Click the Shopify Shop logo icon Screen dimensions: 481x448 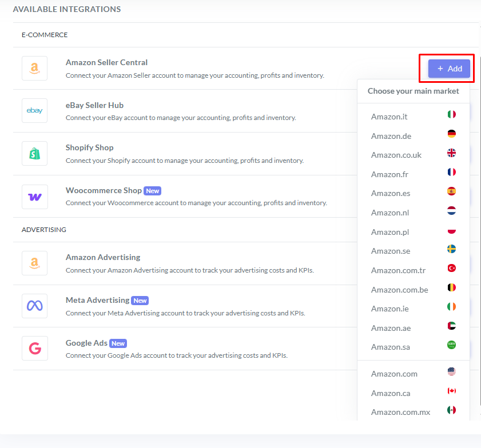click(x=34, y=154)
